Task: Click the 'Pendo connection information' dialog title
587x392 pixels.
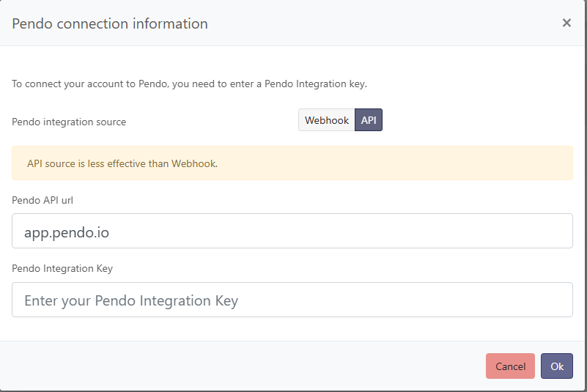Action: 110,23
